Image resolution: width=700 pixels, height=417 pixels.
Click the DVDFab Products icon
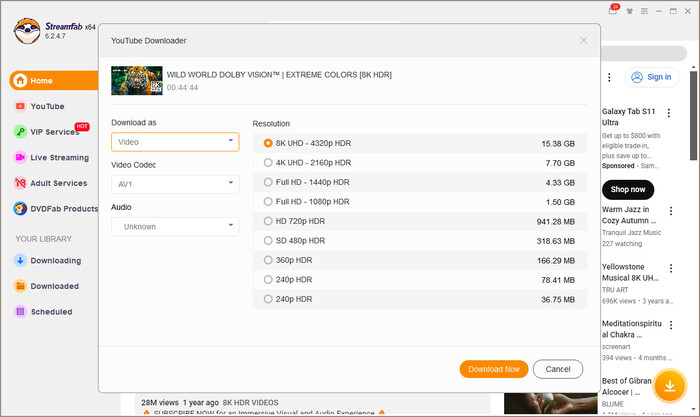tap(20, 208)
